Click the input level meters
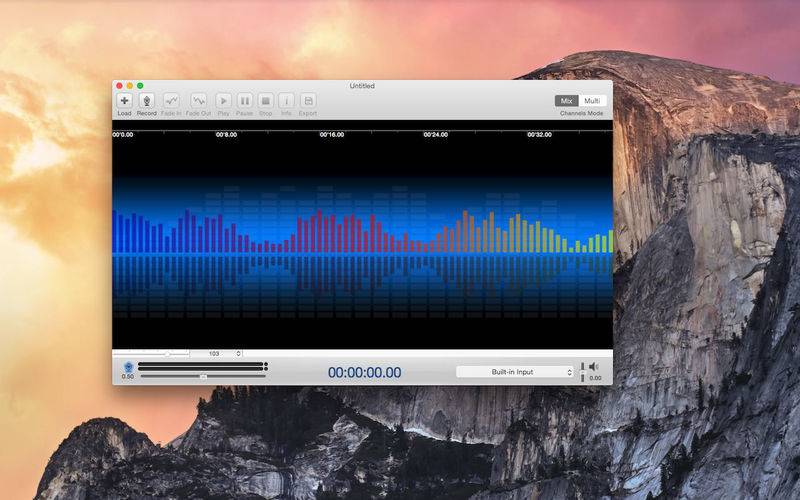800x500 pixels. pos(203,366)
